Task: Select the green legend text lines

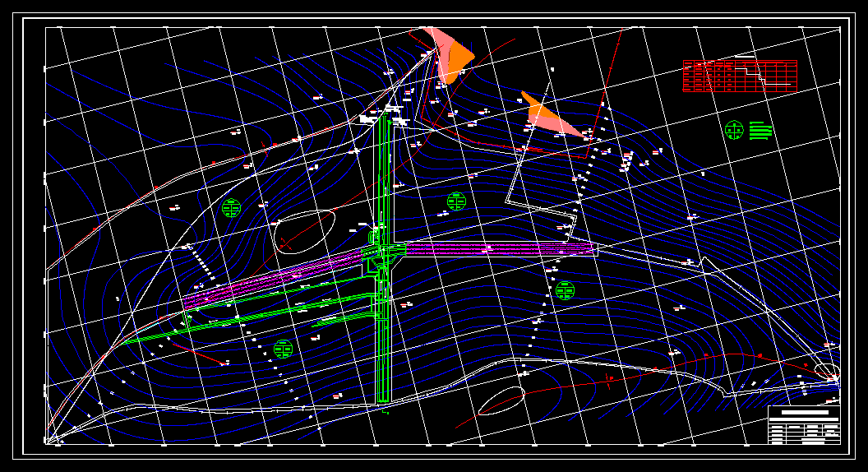Action: coord(760,131)
